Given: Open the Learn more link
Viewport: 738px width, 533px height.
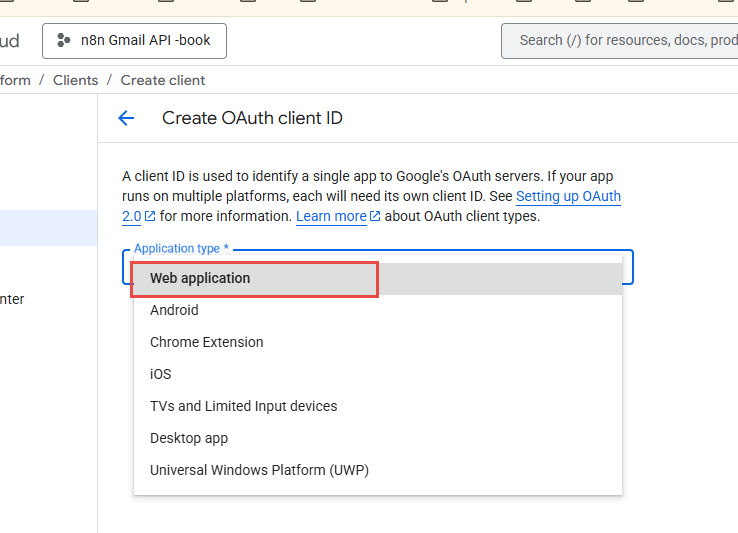Looking at the screenshot, I should [331, 216].
